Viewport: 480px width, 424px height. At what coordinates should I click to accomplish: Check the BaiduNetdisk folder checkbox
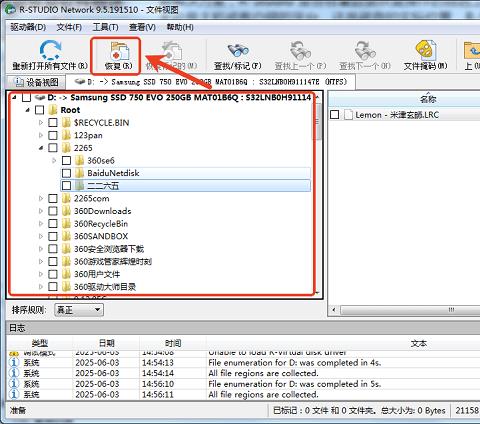click(x=67, y=173)
